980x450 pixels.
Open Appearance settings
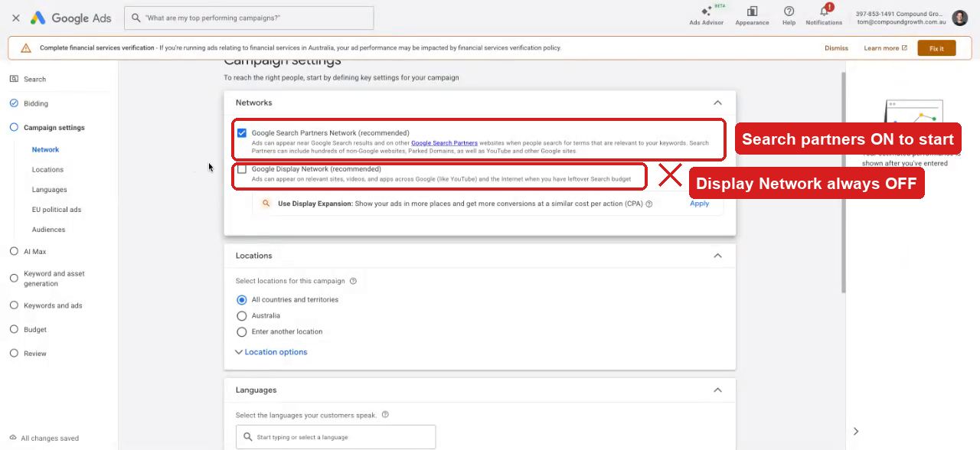click(x=752, y=15)
